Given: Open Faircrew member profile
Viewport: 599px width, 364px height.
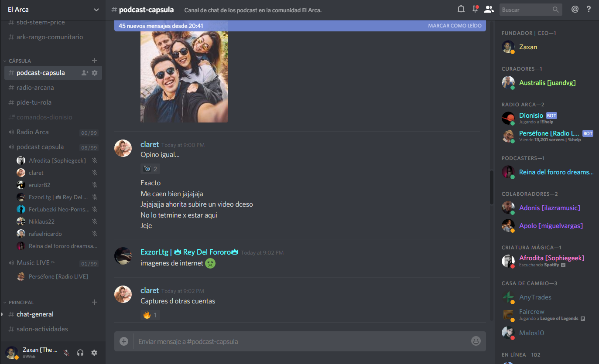Looking at the screenshot, I should 547,315.
